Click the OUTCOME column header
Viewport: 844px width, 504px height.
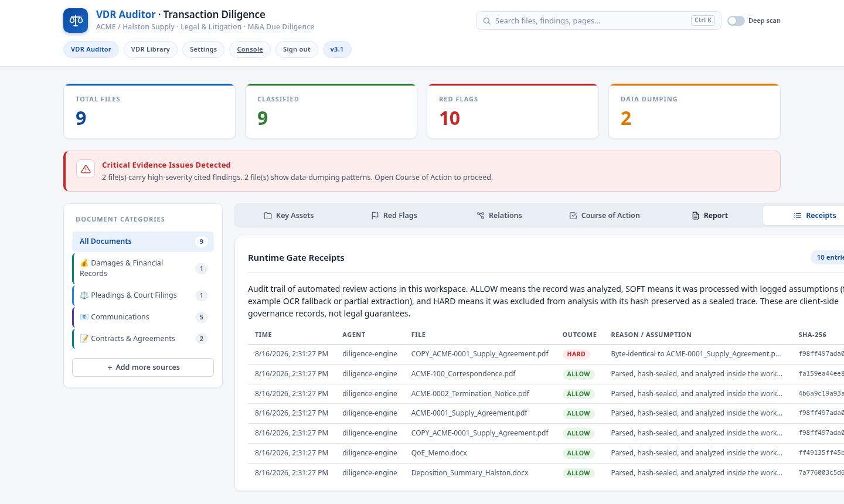tap(580, 335)
